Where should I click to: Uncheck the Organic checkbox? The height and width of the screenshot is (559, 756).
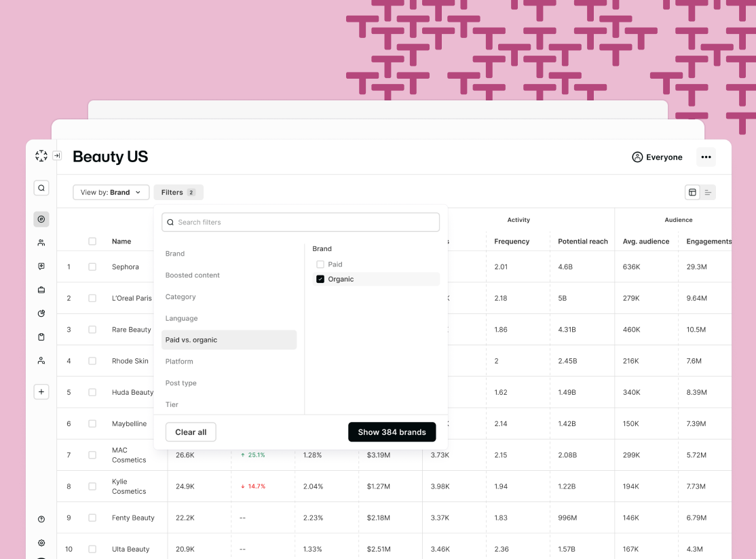click(x=320, y=279)
